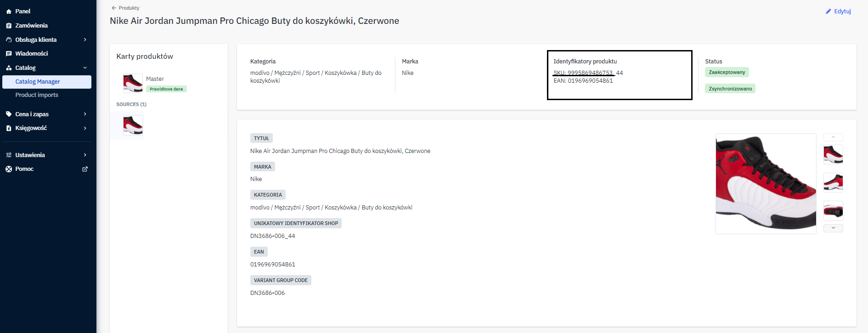Click the Nike value under Marka header

408,73
